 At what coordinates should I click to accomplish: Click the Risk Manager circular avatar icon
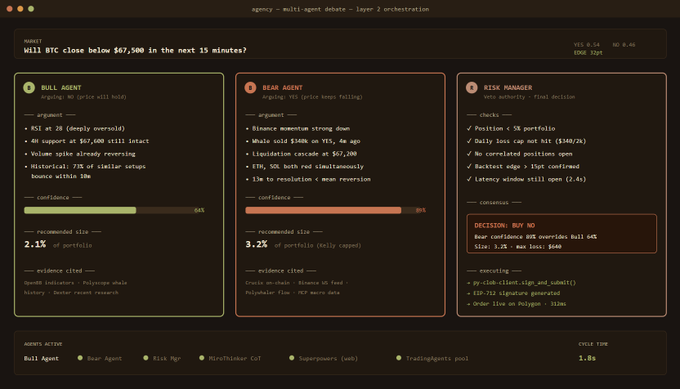pos(472,88)
